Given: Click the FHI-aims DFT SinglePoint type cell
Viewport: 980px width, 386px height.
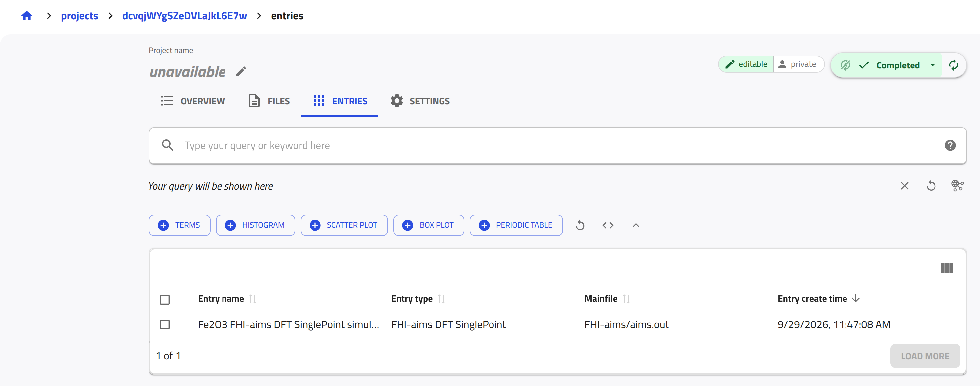Looking at the screenshot, I should [448, 324].
